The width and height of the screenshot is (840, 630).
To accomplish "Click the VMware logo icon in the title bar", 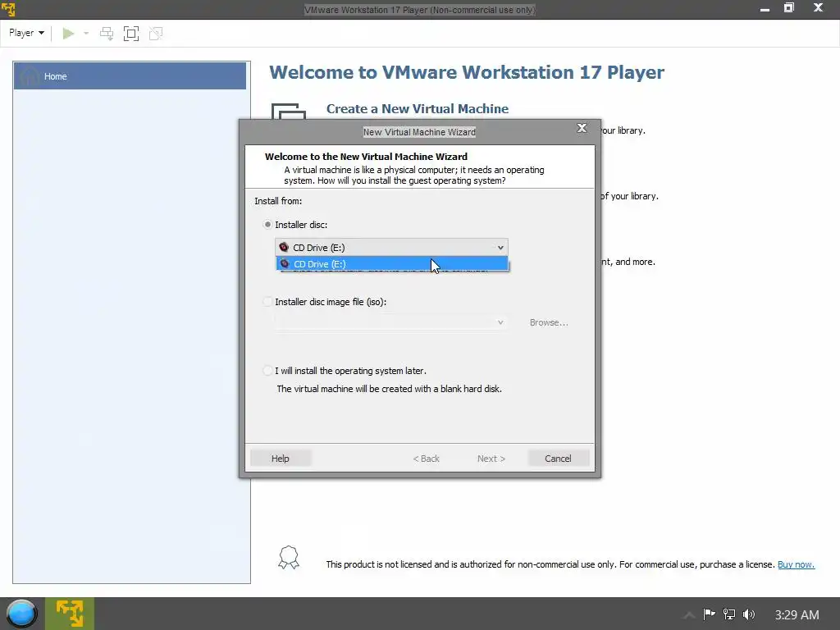I will click(x=8, y=9).
